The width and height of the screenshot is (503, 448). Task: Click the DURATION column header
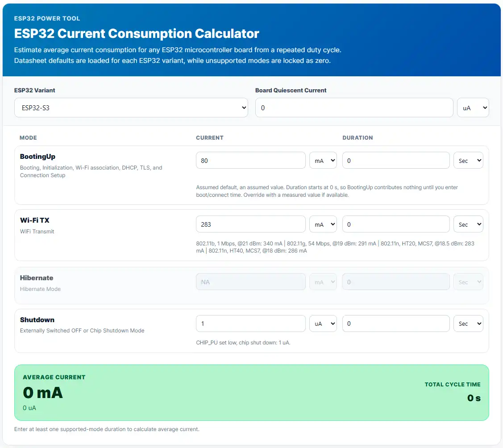click(x=358, y=137)
